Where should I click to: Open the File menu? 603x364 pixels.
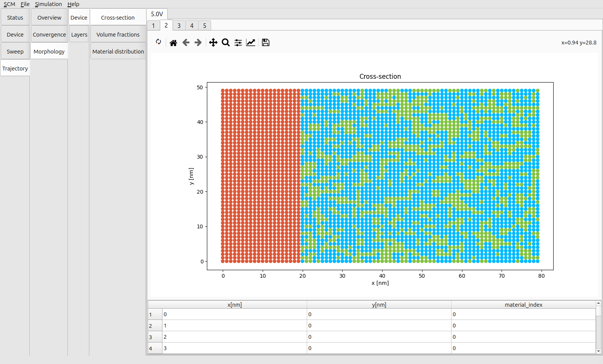click(25, 4)
